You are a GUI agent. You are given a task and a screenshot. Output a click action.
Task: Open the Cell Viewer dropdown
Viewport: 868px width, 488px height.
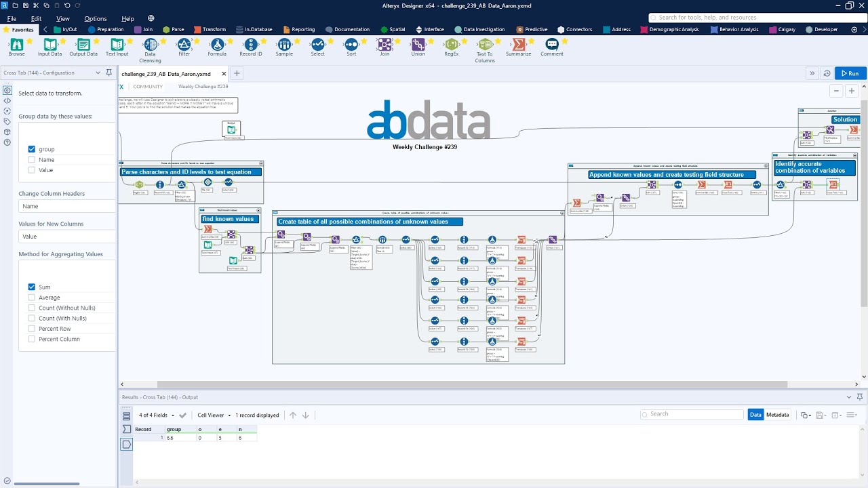[x=214, y=415]
